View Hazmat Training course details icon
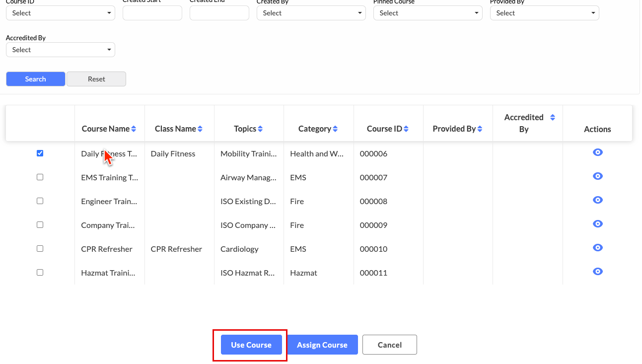The image size is (642, 364). coord(598,272)
